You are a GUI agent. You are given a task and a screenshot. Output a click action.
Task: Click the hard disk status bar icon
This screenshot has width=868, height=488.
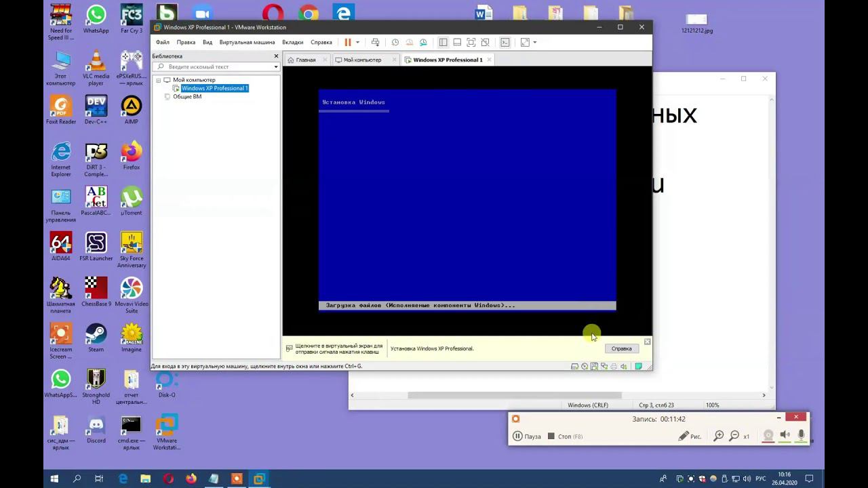point(574,366)
